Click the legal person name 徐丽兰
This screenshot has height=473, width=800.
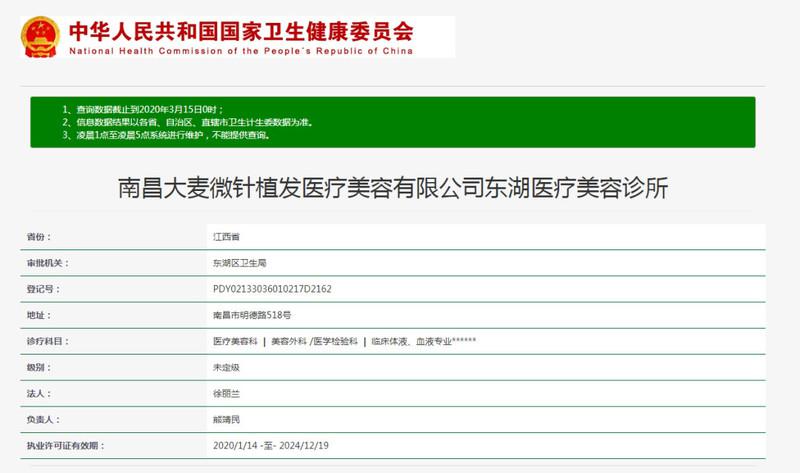[x=226, y=394]
